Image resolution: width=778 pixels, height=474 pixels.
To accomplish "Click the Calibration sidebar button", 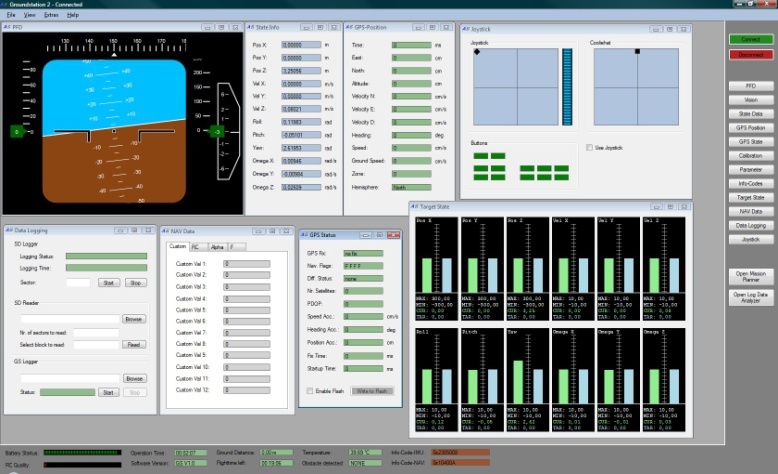I will pos(750,156).
